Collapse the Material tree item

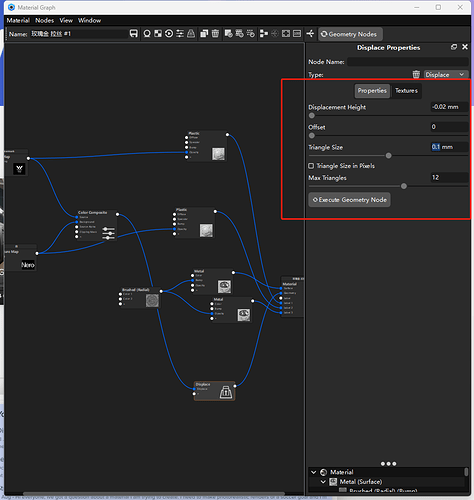(x=313, y=472)
